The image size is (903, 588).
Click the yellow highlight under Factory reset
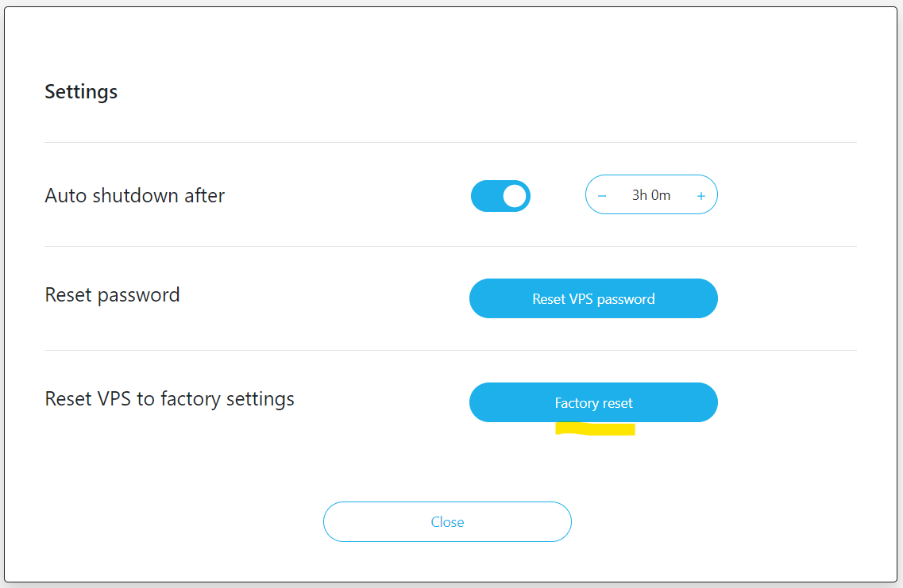pos(595,429)
